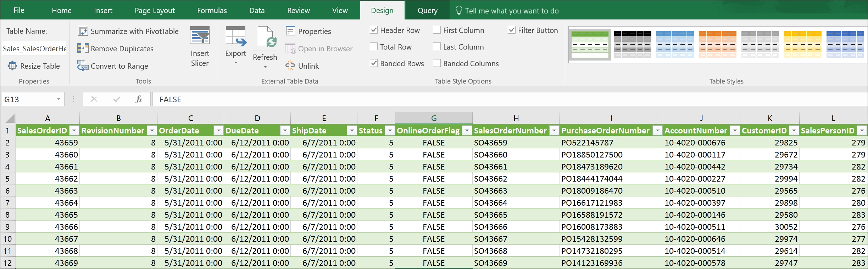Open the OnlineOrderFlag filter dropdown
This screenshot has height=269, width=868.
467,131
